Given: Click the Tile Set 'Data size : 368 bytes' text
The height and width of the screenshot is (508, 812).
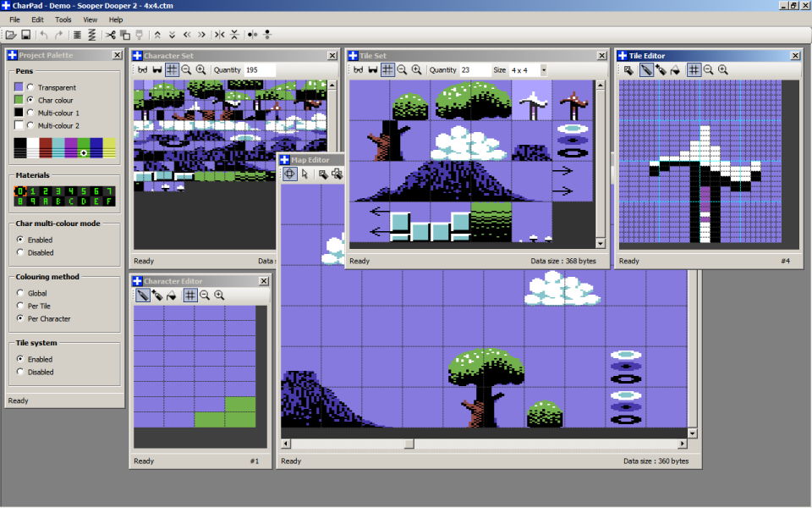Looking at the screenshot, I should tap(563, 261).
